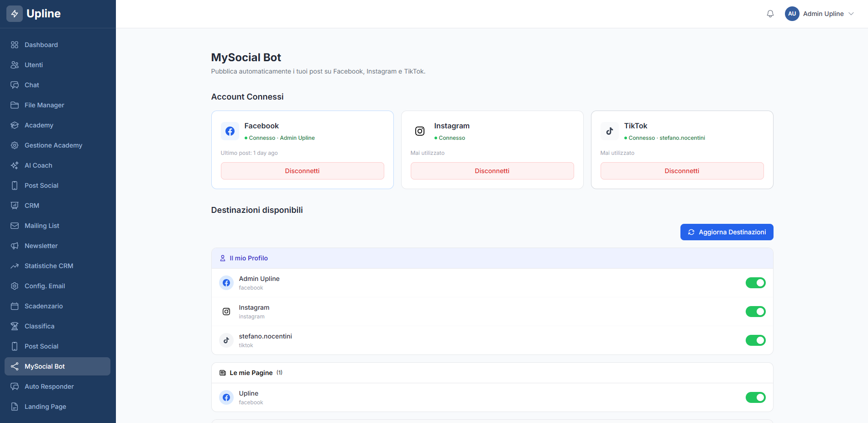Click the AI Coach sparkle icon
868x423 pixels.
[15, 165]
